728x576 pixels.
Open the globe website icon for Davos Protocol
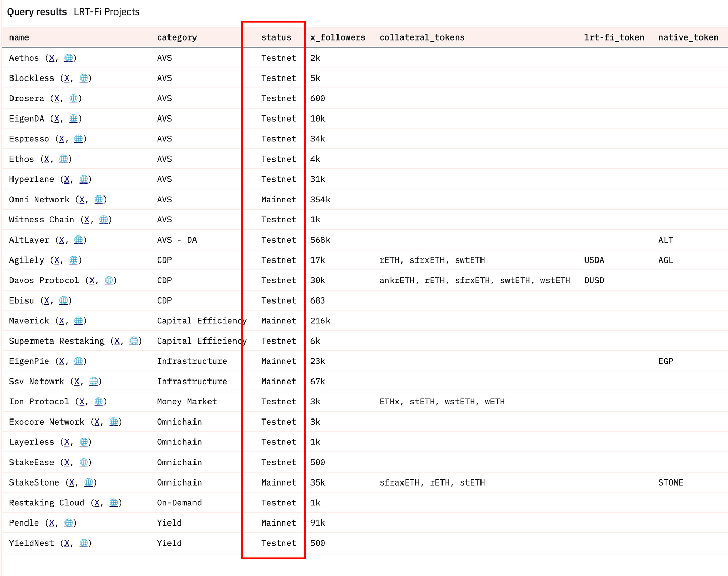(109, 280)
